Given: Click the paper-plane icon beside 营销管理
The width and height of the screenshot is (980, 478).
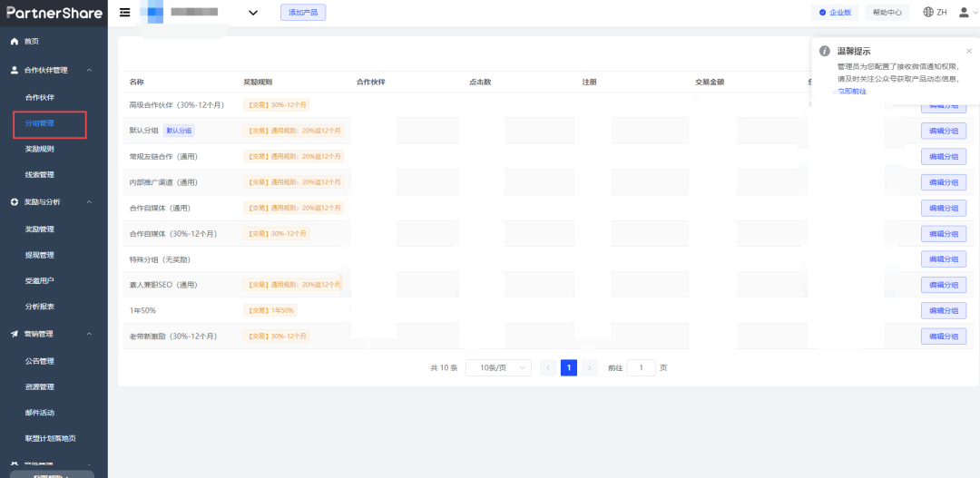Looking at the screenshot, I should (x=15, y=335).
